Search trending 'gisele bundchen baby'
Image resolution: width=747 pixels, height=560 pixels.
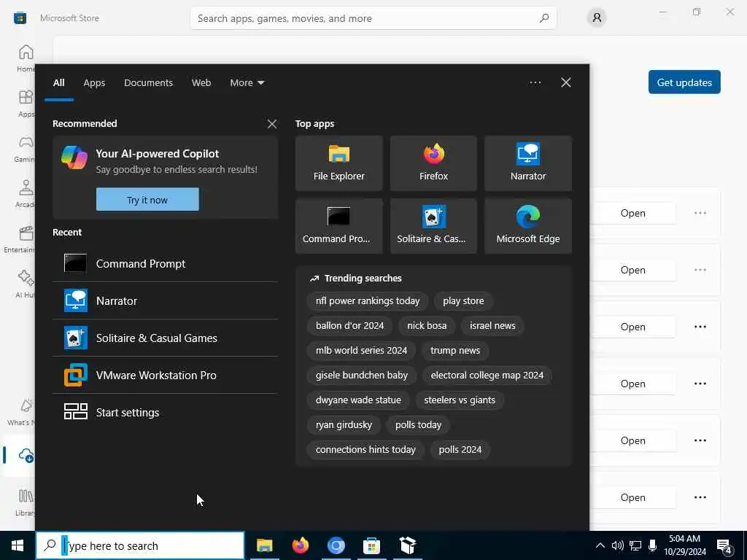(362, 376)
